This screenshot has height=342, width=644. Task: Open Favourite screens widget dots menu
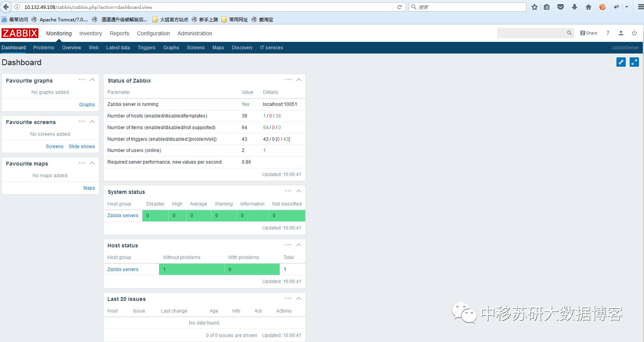[x=82, y=121]
